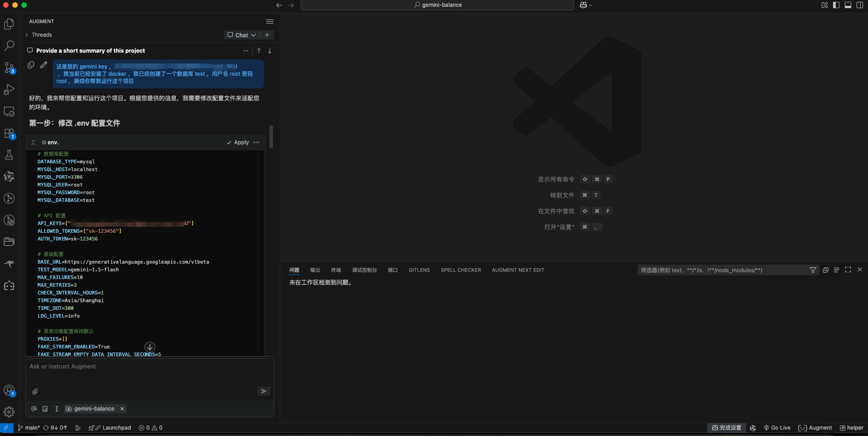
Task: Switch to 输出 (Output) tab
Action: (x=315, y=270)
